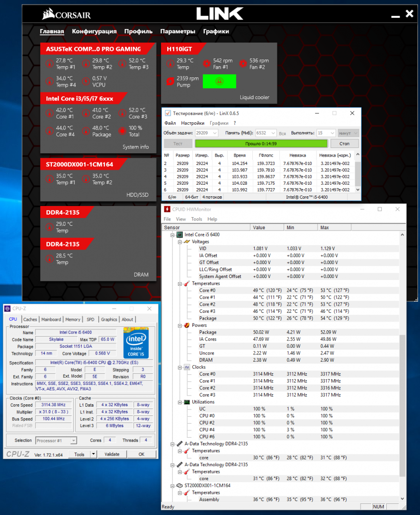Screen dimensions: 420x515
Task: Click the green LED color swatch on H110iGT
Action: pos(219,81)
